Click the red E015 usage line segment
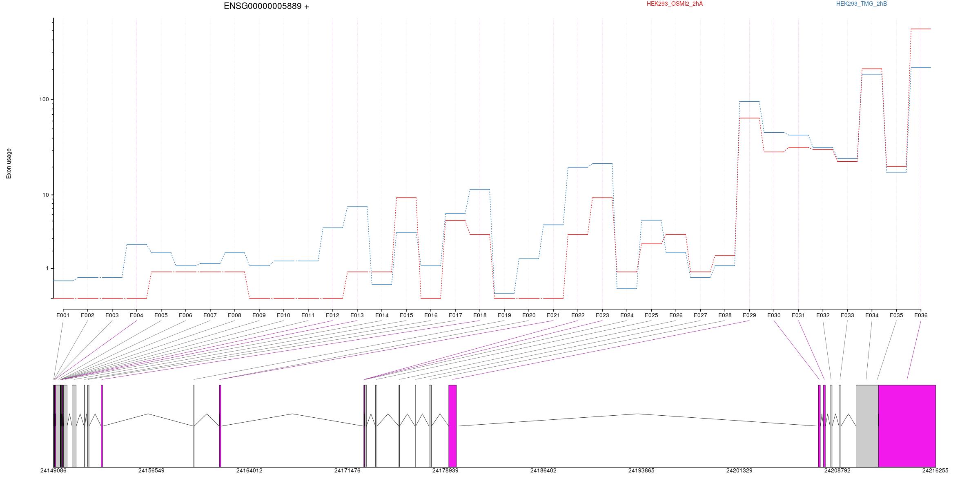 pos(406,198)
